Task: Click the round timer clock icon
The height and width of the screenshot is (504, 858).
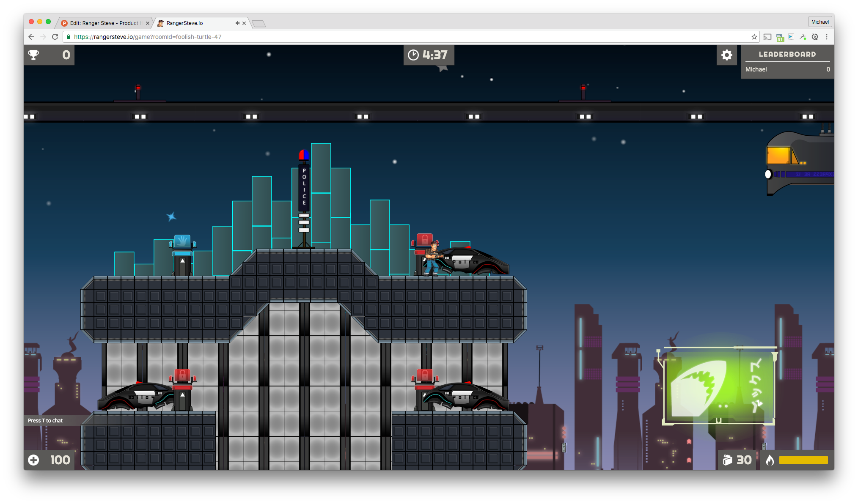Action: [413, 55]
